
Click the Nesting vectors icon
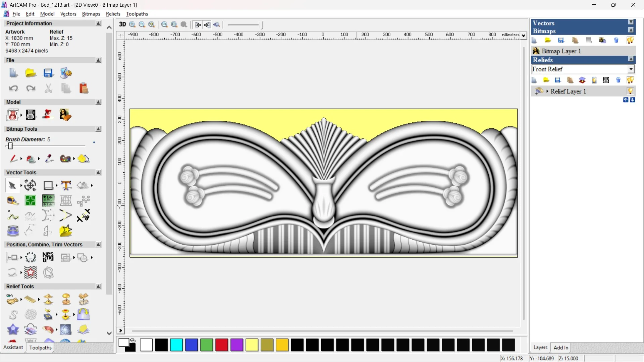48,257
